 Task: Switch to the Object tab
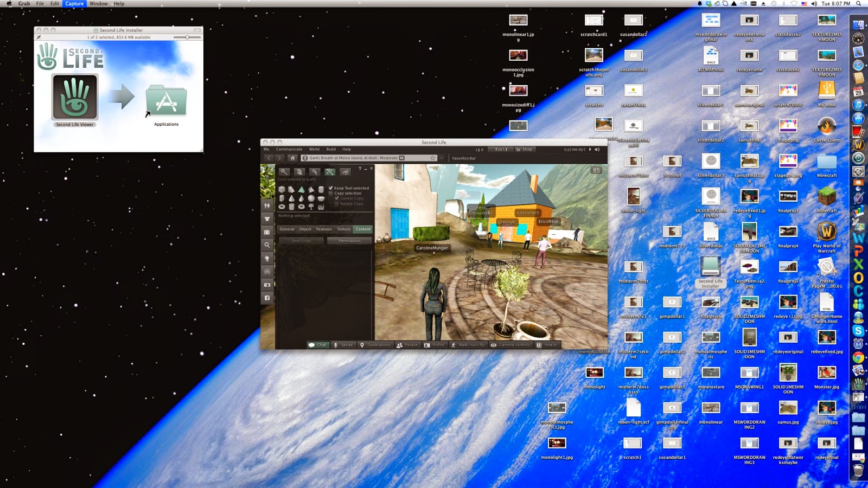tap(305, 229)
